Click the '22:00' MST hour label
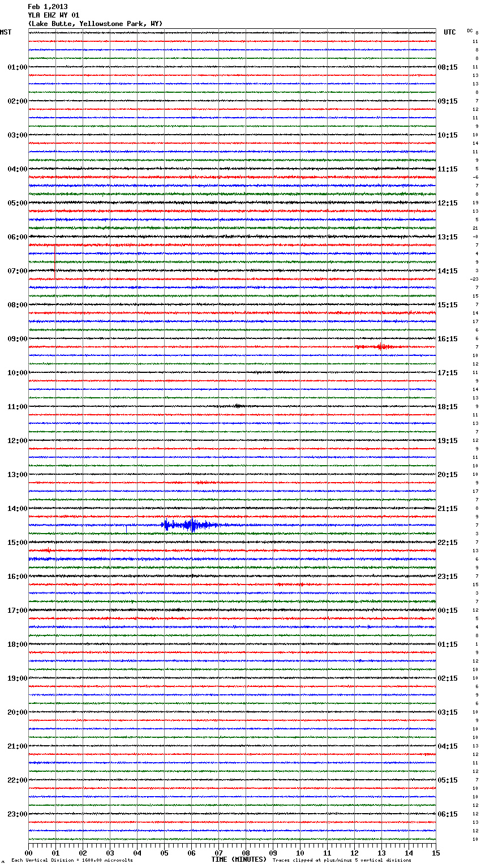 [x=18, y=780]
